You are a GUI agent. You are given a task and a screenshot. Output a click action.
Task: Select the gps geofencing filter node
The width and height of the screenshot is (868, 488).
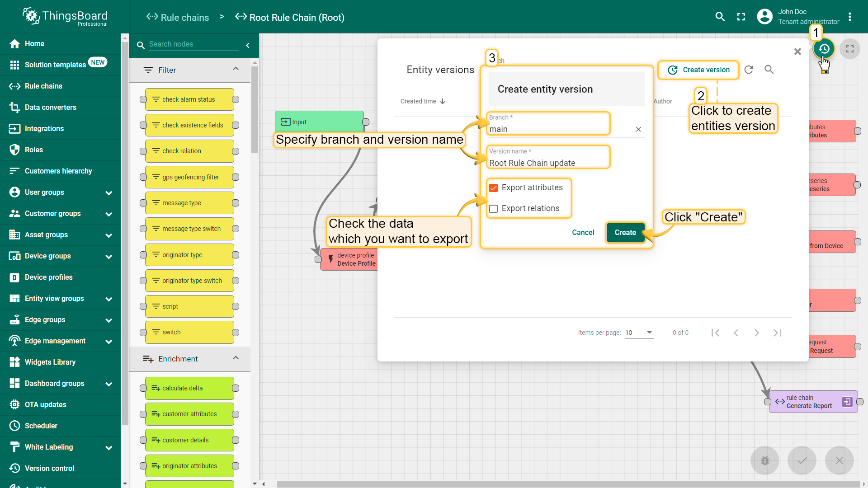(189, 177)
